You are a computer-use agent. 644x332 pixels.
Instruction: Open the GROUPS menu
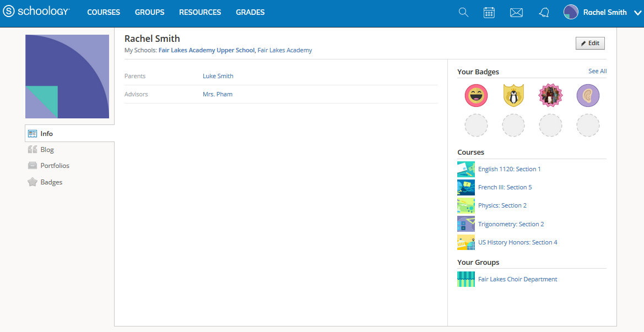click(149, 12)
